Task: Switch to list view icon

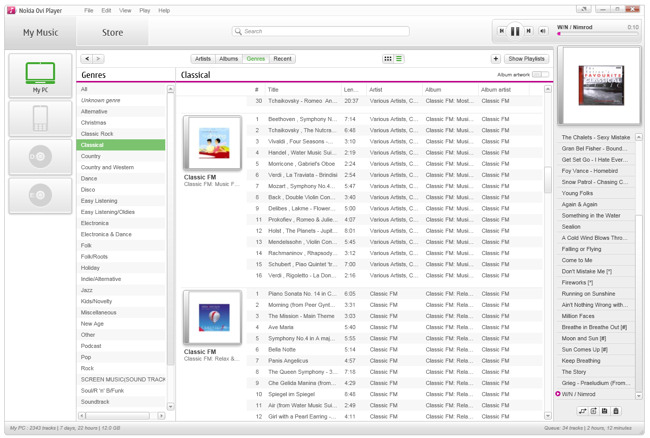Action: pyautogui.click(x=398, y=59)
